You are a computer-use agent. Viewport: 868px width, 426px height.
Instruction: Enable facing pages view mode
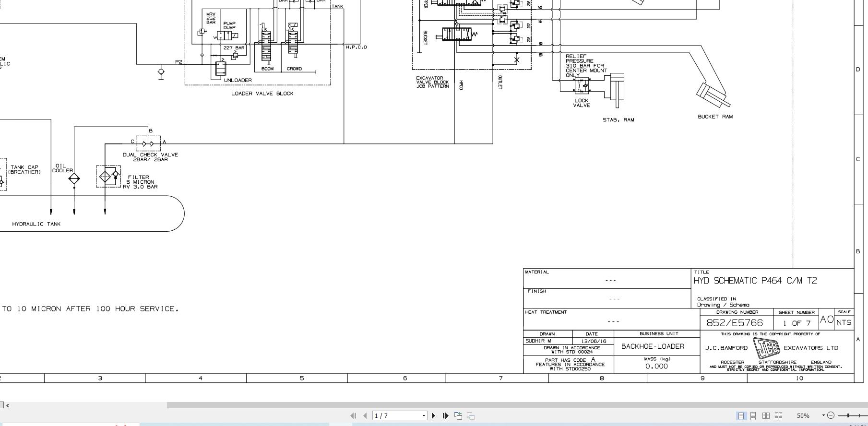click(x=766, y=416)
